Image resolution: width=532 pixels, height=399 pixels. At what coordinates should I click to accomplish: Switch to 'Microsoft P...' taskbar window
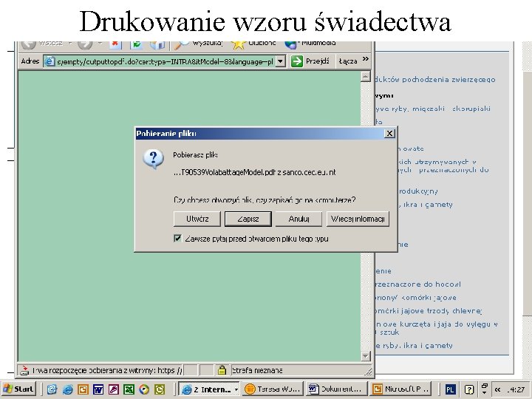[400, 389]
